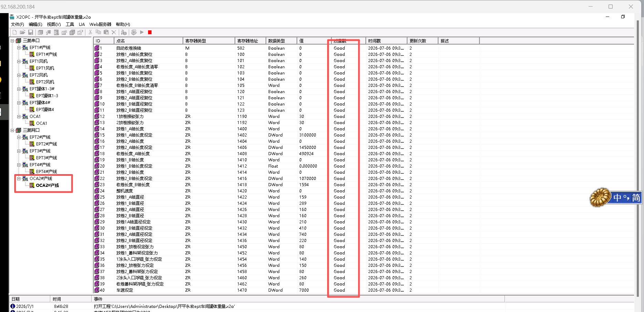Click the Save floppy disk toolbar icon
Image resolution: width=644 pixels, height=312 pixels.
[x=31, y=32]
